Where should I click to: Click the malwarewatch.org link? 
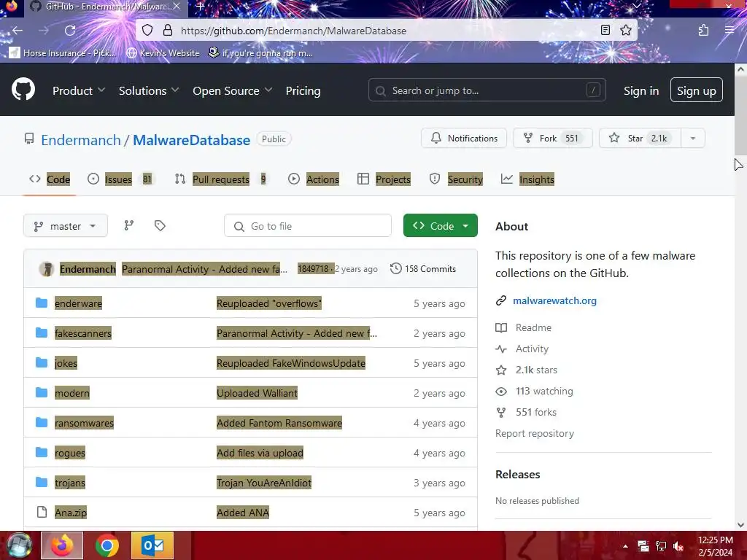tap(554, 300)
